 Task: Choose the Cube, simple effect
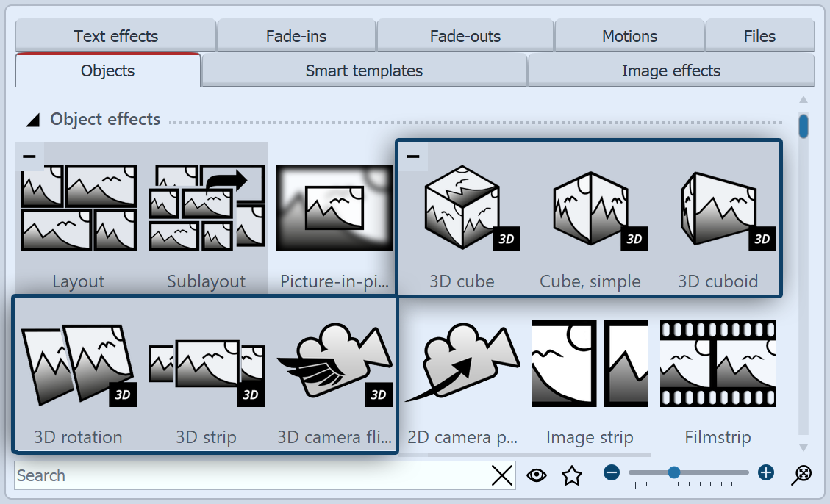click(x=590, y=210)
